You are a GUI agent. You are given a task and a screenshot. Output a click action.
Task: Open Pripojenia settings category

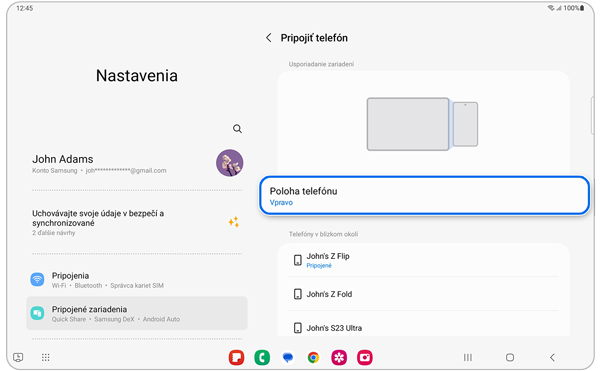(x=137, y=280)
